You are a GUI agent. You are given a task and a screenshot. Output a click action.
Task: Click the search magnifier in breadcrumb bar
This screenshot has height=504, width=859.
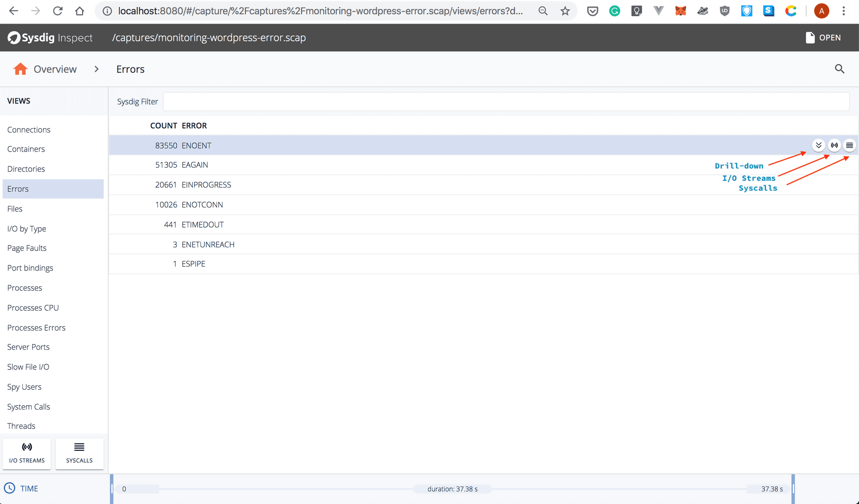tap(840, 69)
